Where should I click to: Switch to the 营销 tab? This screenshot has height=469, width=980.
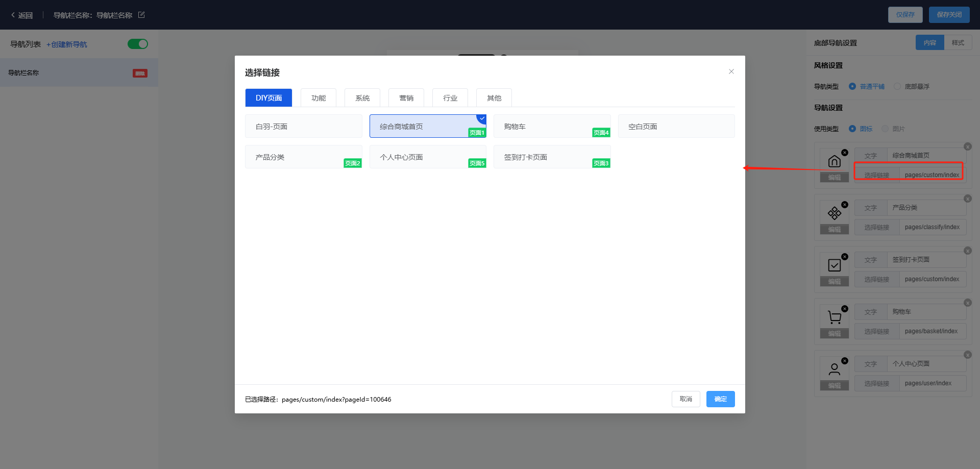coord(406,98)
